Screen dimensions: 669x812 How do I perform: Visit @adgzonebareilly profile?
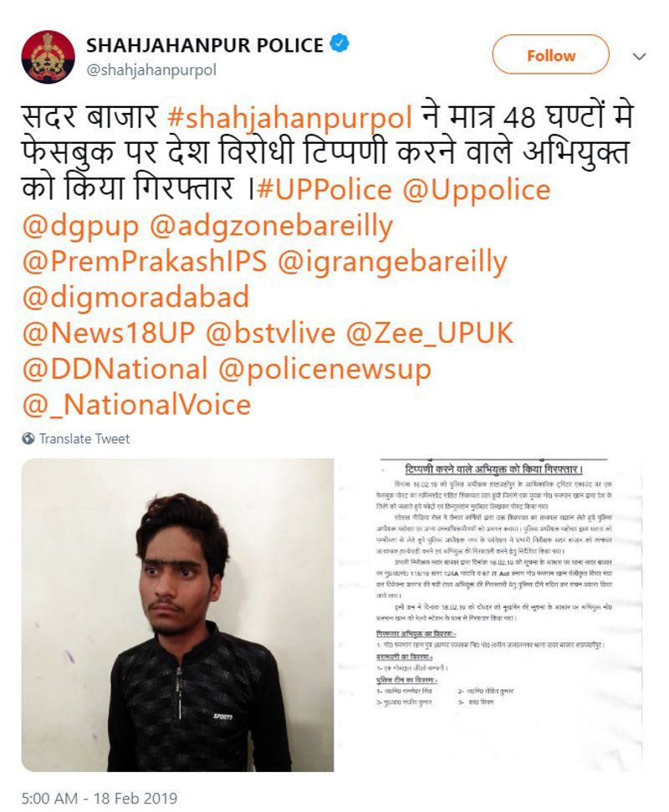[x=271, y=227]
